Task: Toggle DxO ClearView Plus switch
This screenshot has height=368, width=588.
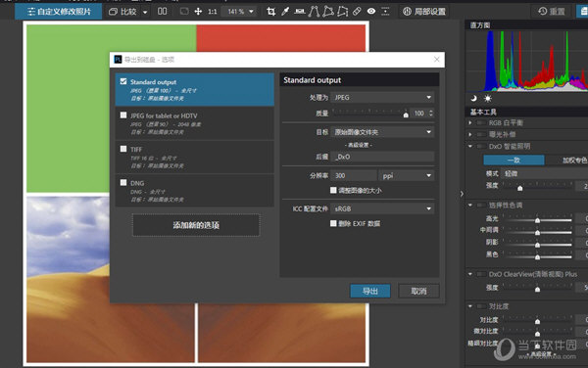Action: pos(481,274)
